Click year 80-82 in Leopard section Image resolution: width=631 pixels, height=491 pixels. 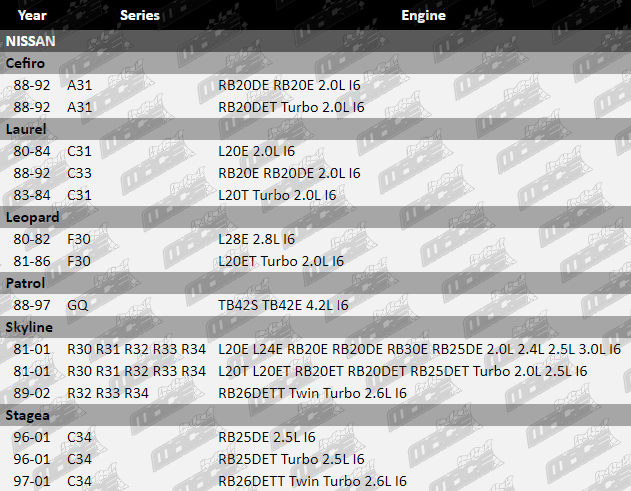click(32, 239)
